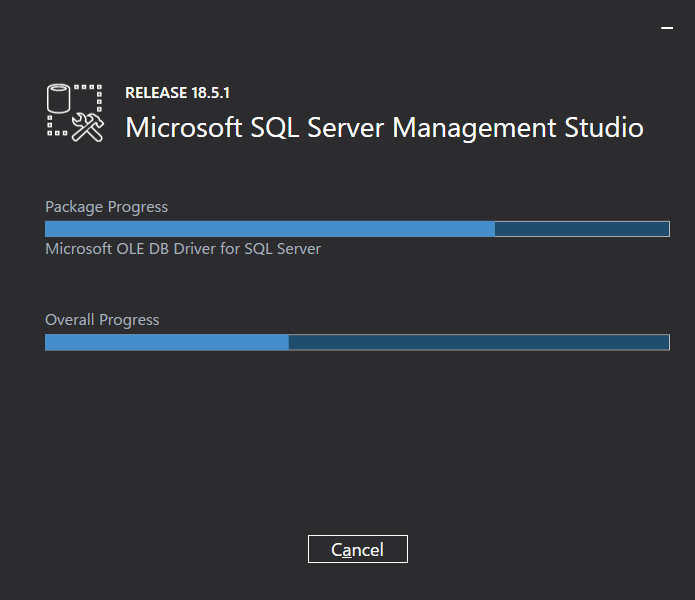This screenshot has width=695, height=600.
Task: Click the 'Microsoft SQL Server Management Studio' title
Action: pyautogui.click(x=384, y=128)
